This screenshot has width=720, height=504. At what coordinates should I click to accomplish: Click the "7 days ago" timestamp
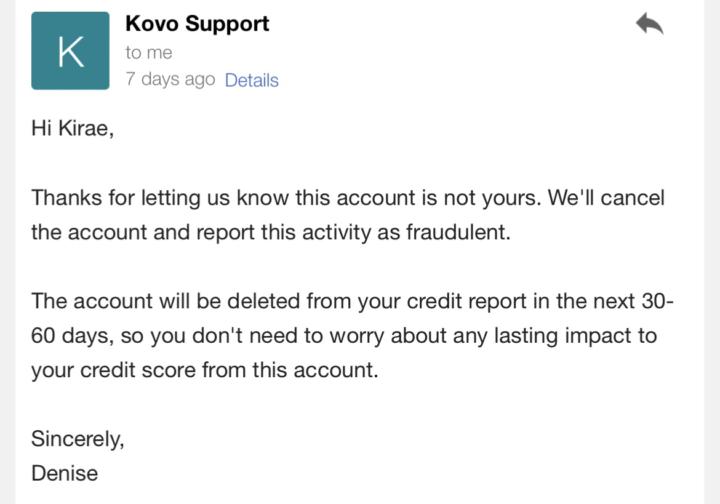170,79
